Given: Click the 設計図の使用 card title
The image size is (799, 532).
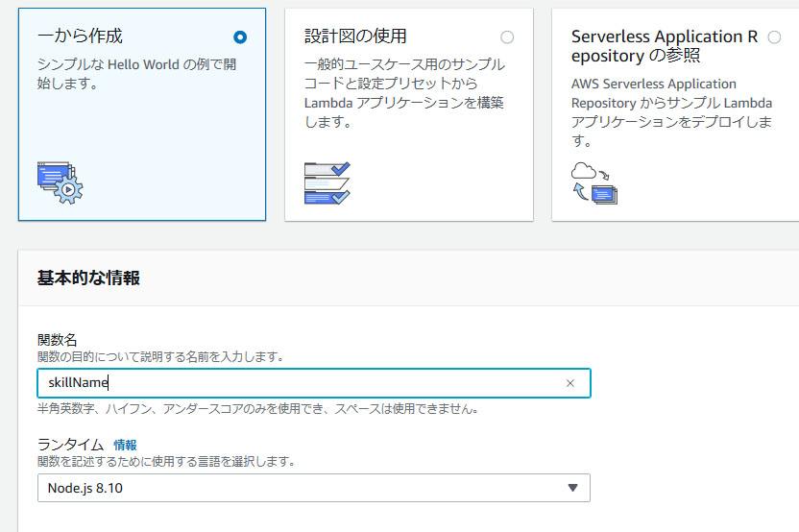Looking at the screenshot, I should tap(355, 36).
